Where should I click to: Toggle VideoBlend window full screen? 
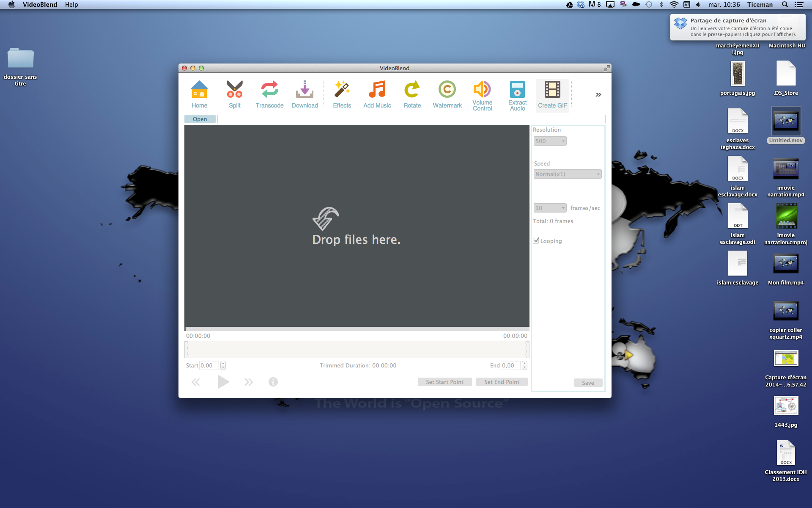[x=606, y=68]
